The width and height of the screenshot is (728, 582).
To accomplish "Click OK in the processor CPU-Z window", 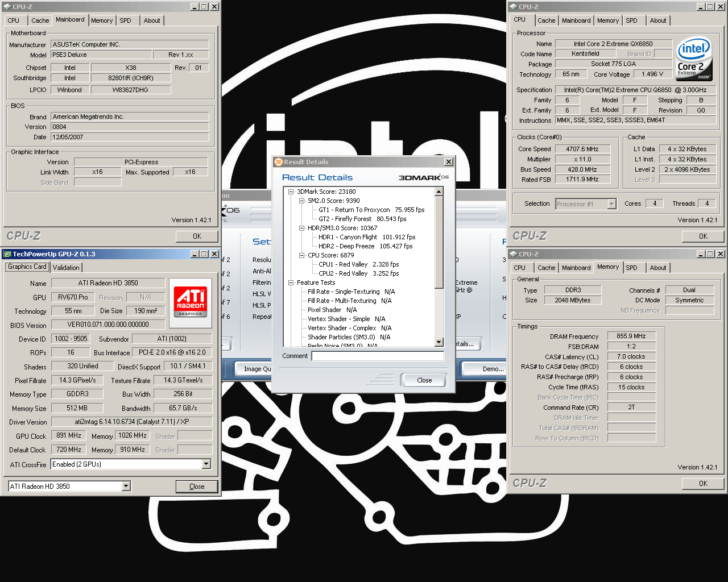I will coord(703,236).
